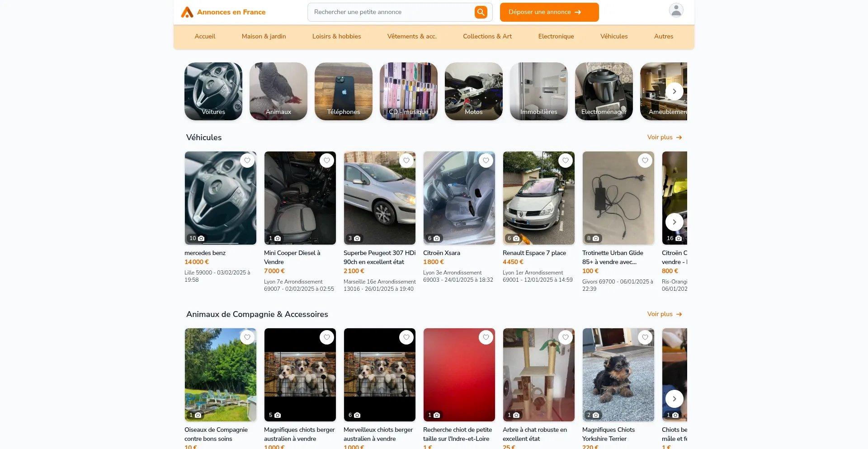Favorite the mercedes benz listing
The image size is (868, 449).
[247, 161]
